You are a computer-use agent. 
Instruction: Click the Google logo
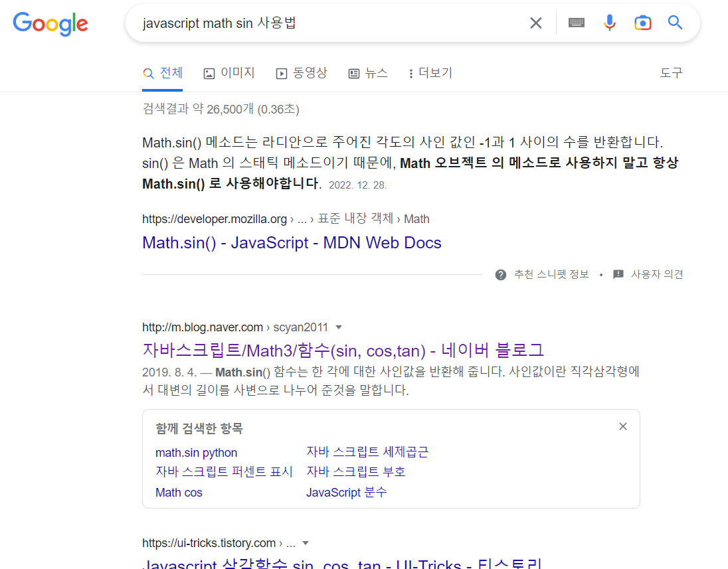(x=50, y=24)
